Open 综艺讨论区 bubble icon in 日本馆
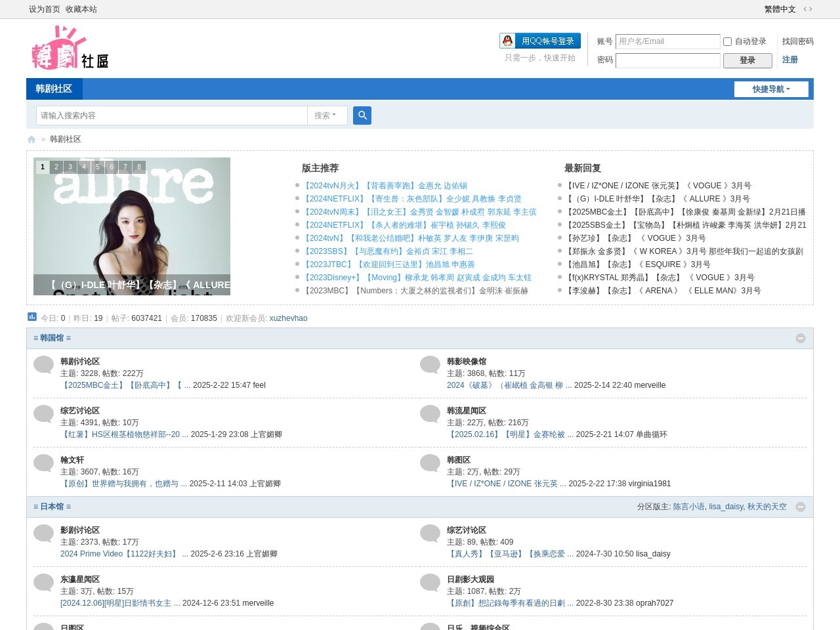 click(430, 534)
